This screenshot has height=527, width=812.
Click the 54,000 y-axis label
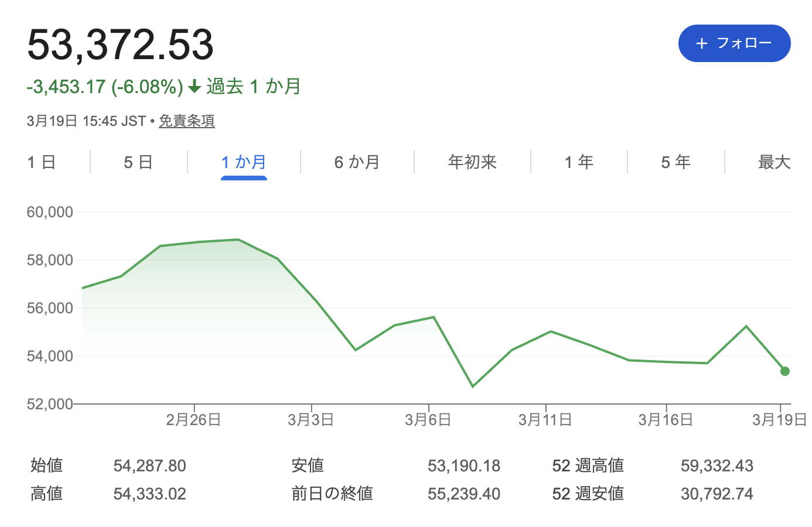[x=50, y=356]
